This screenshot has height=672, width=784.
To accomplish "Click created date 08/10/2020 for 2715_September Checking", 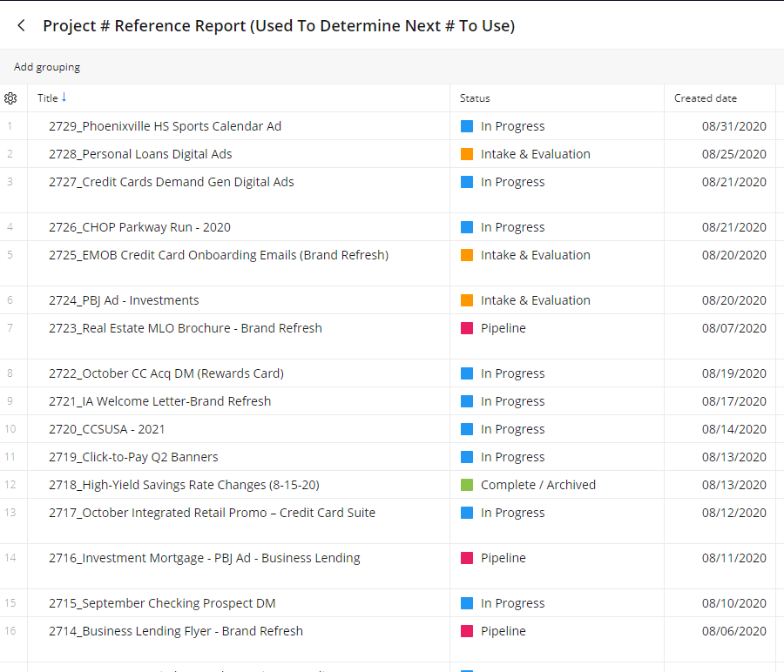I will (733, 603).
